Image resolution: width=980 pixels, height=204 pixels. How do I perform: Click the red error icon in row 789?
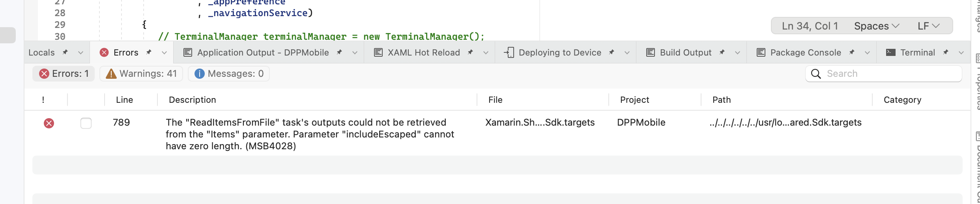tap(49, 123)
